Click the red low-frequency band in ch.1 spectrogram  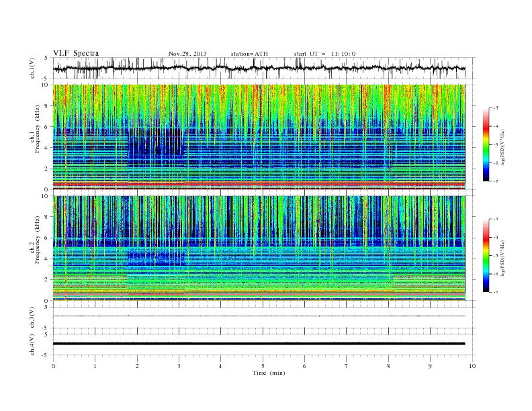tap(259, 183)
